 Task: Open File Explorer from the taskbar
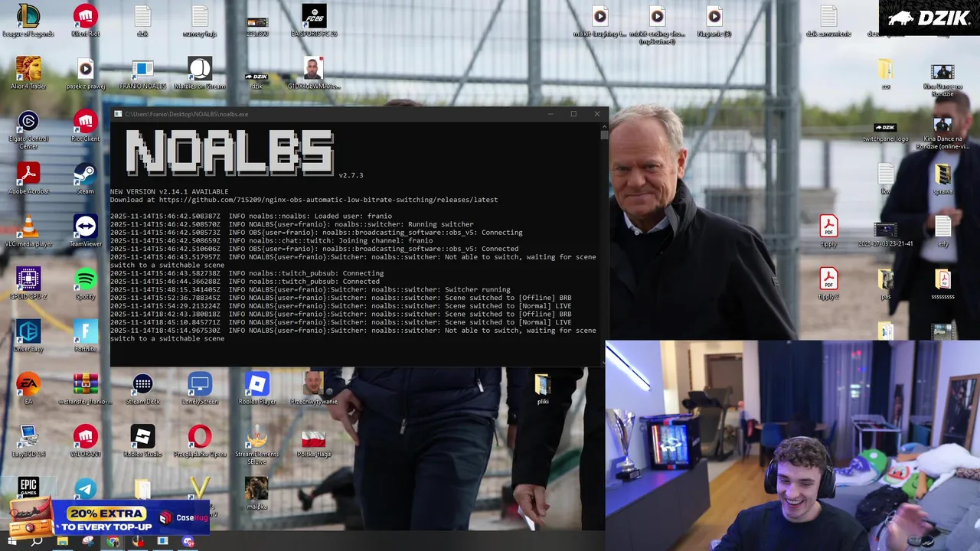63,542
